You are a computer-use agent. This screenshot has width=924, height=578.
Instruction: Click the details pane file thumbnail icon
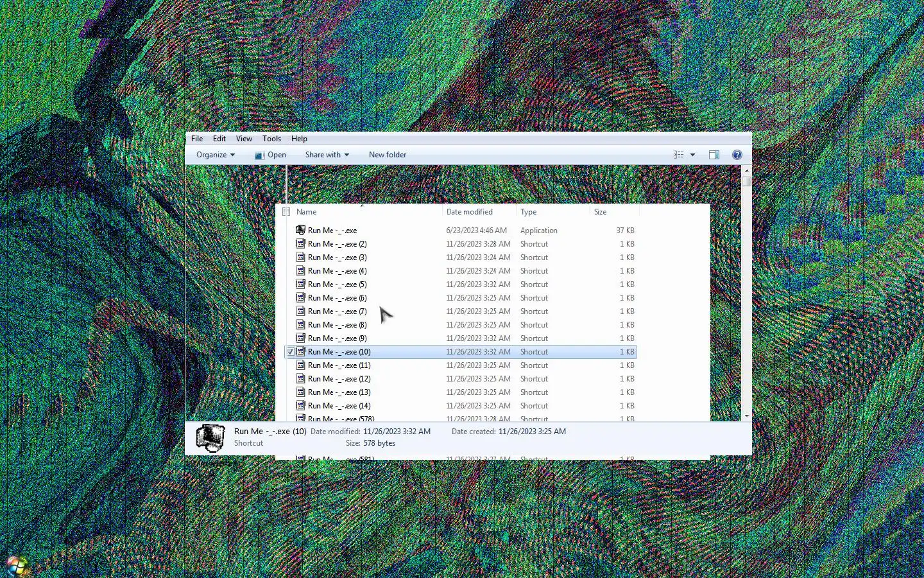210,438
